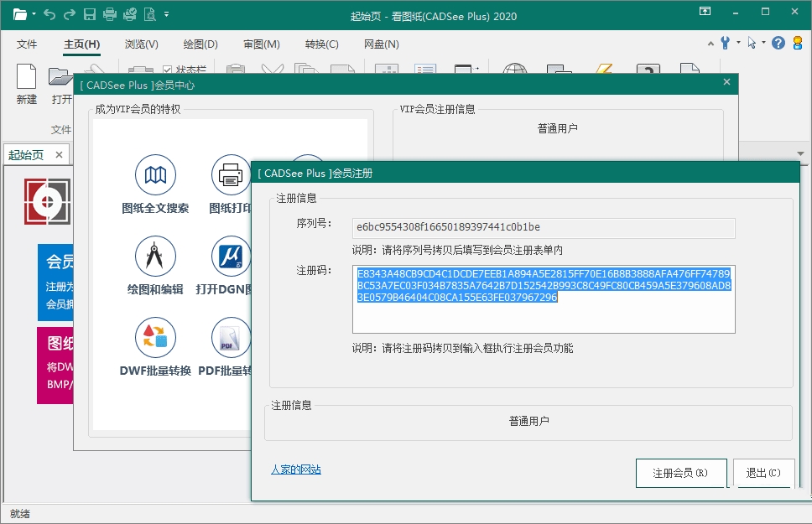
Task: Switch to the 网盘(N) ribbon tab
Action: pos(381,44)
